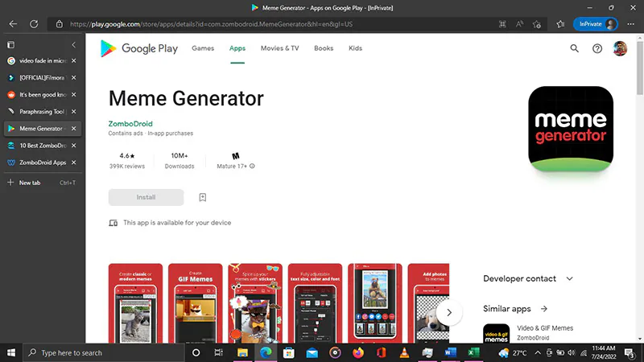Image resolution: width=644 pixels, height=362 pixels.
Task: Click the Mature 17+ info icon
Action: coord(252,167)
